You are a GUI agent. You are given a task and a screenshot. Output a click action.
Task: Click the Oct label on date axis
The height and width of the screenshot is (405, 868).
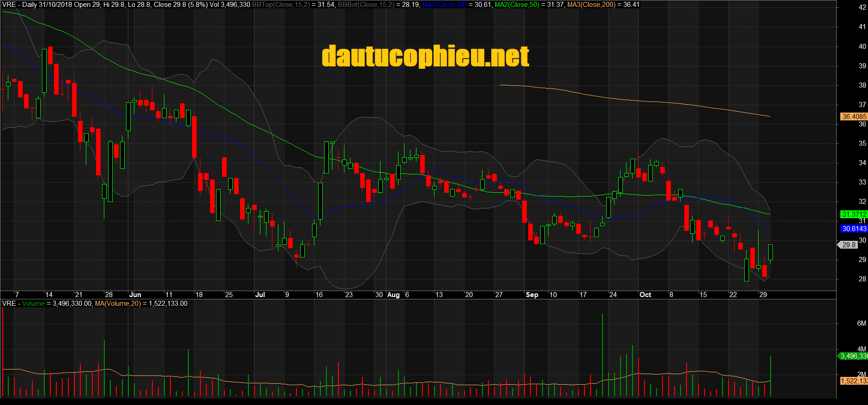pyautogui.click(x=645, y=295)
